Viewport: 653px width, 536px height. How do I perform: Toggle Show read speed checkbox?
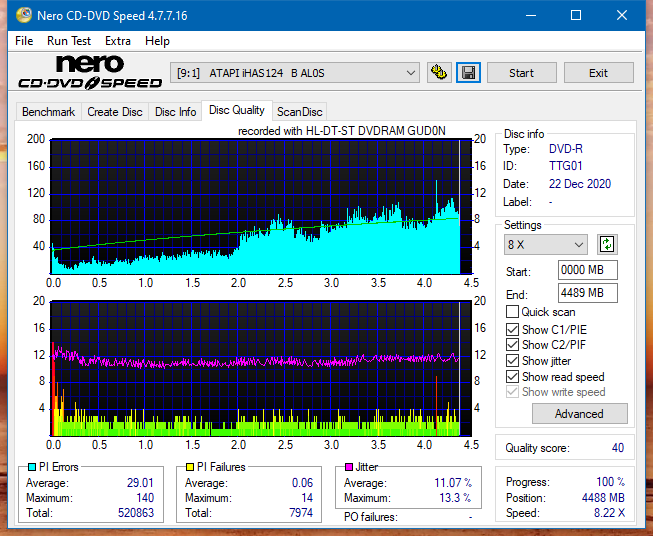[512, 376]
